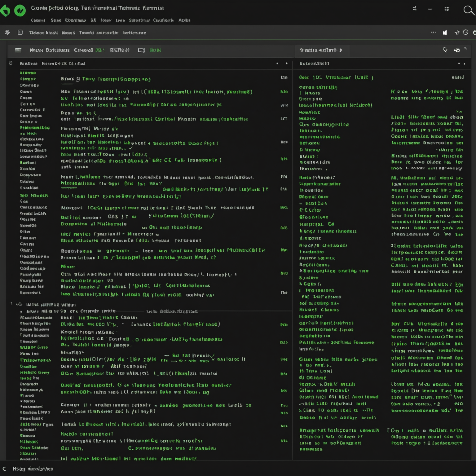Click the green hexagon back-arrow icon

pos(5,11)
